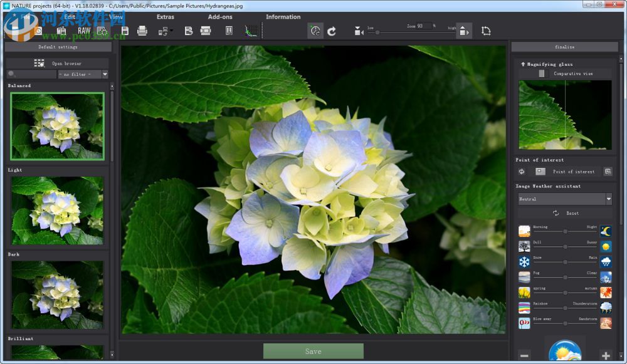Screen dimensions: 627x364
Task: Click the Morning sunrise icon
Action: [x=524, y=231]
